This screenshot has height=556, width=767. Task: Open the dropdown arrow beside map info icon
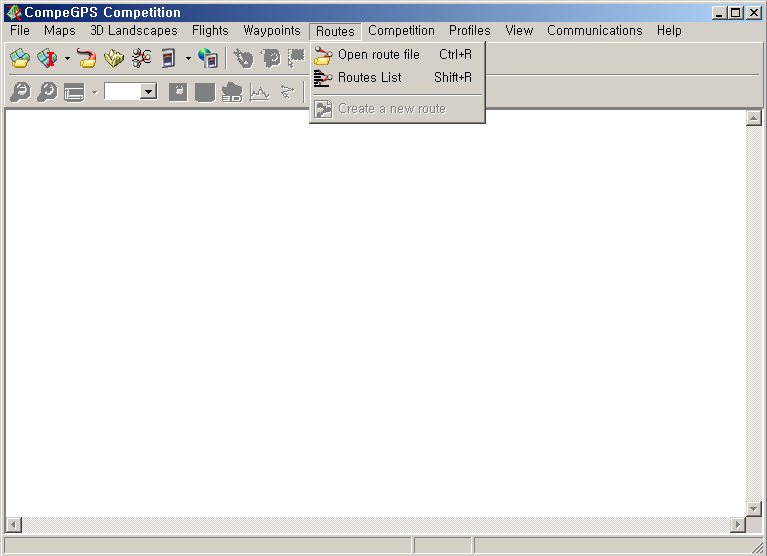[67, 59]
